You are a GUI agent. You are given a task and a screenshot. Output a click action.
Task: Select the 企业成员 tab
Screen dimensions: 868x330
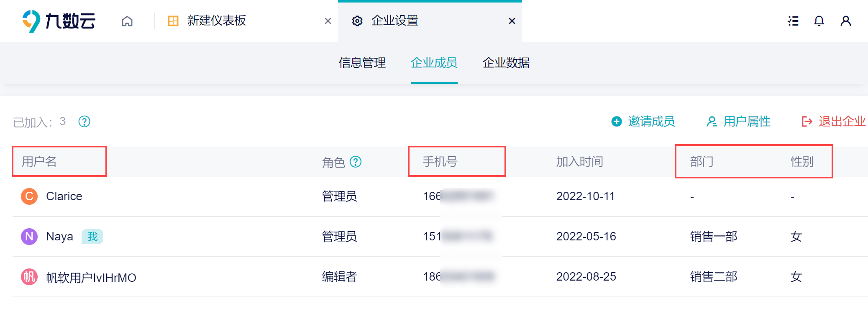tap(434, 63)
